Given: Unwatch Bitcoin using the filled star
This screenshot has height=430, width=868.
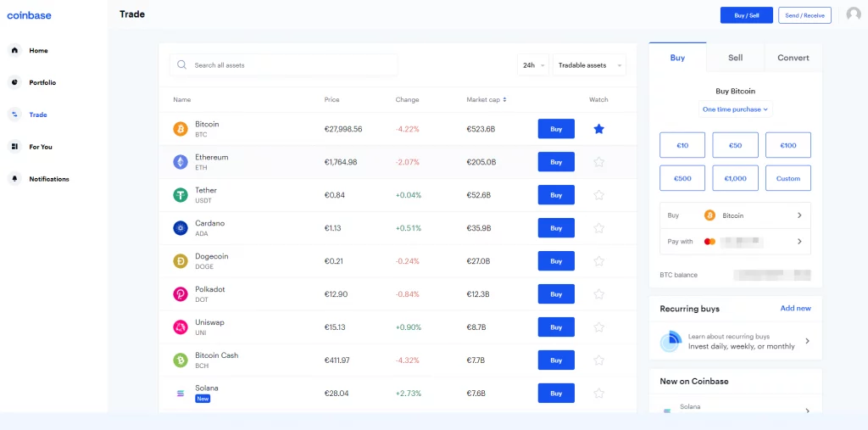Looking at the screenshot, I should 598,129.
